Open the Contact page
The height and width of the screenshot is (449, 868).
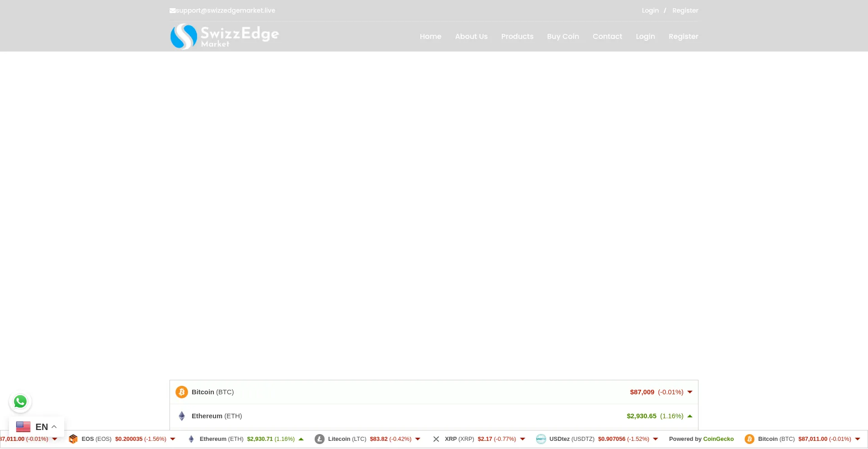[x=607, y=37]
